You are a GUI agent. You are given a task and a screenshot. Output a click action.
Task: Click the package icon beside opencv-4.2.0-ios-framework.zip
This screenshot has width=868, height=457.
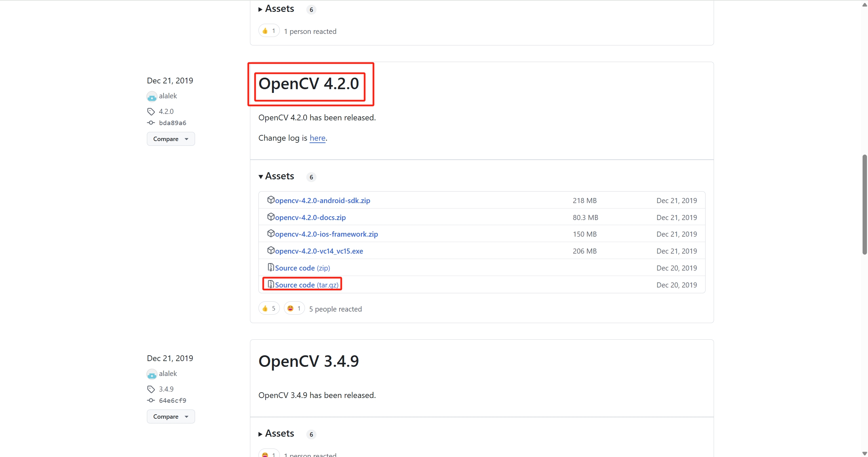(271, 233)
